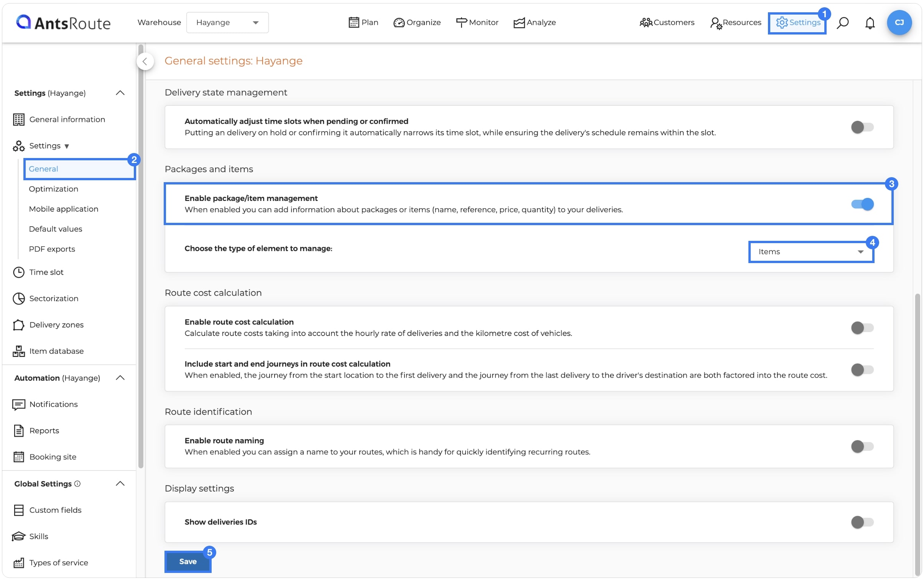Click the Route identification section title
Image resolution: width=924 pixels, height=581 pixels.
pos(208,412)
